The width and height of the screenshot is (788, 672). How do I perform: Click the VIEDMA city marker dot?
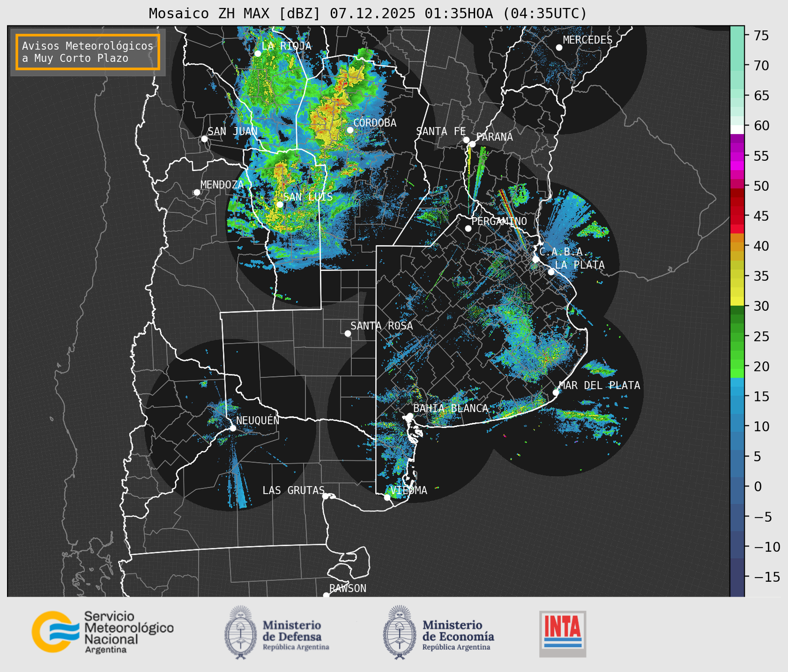point(387,497)
